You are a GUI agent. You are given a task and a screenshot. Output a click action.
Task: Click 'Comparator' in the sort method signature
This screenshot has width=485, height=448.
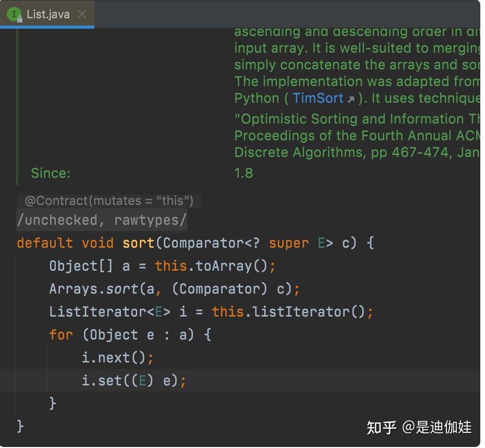coord(204,243)
